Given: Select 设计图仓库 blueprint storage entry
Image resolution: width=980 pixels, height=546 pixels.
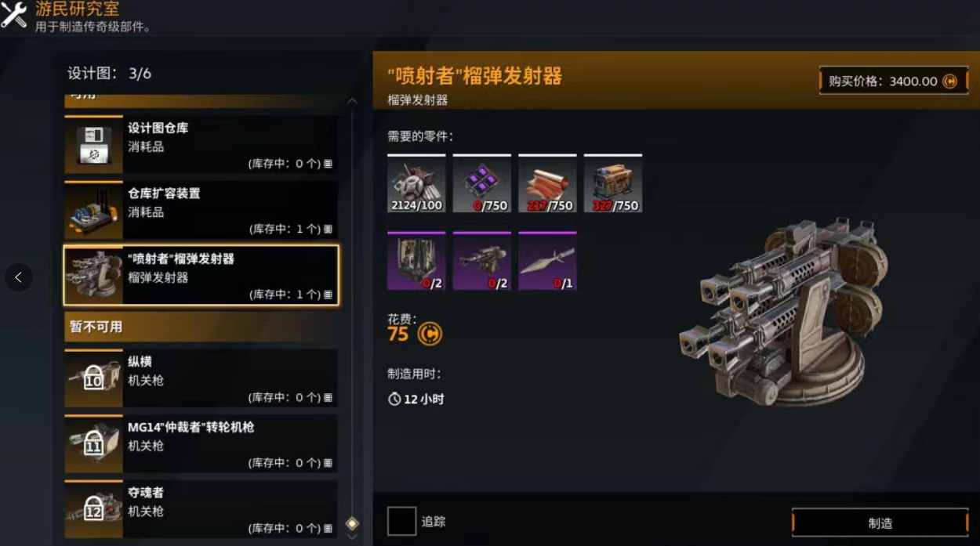Looking at the screenshot, I should [x=201, y=145].
